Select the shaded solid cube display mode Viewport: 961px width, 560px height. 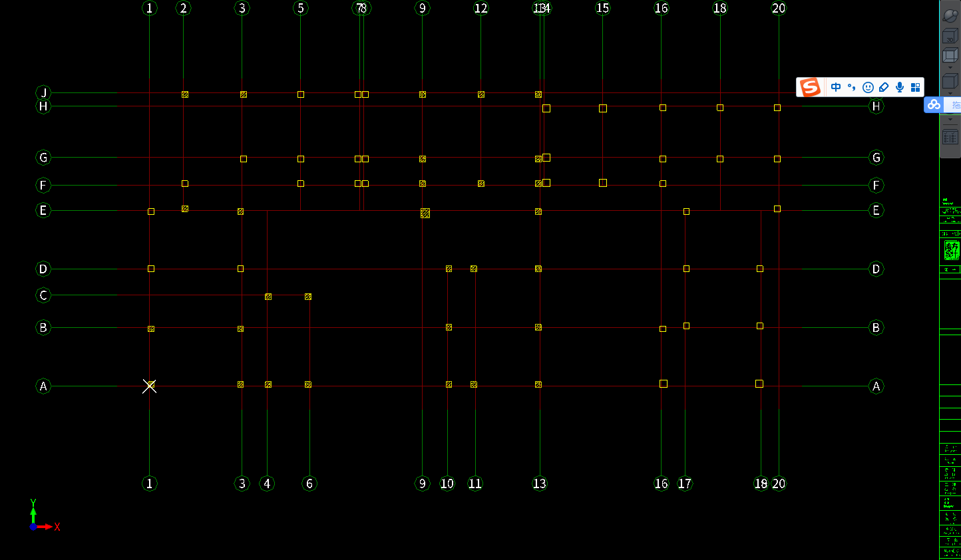[950, 81]
